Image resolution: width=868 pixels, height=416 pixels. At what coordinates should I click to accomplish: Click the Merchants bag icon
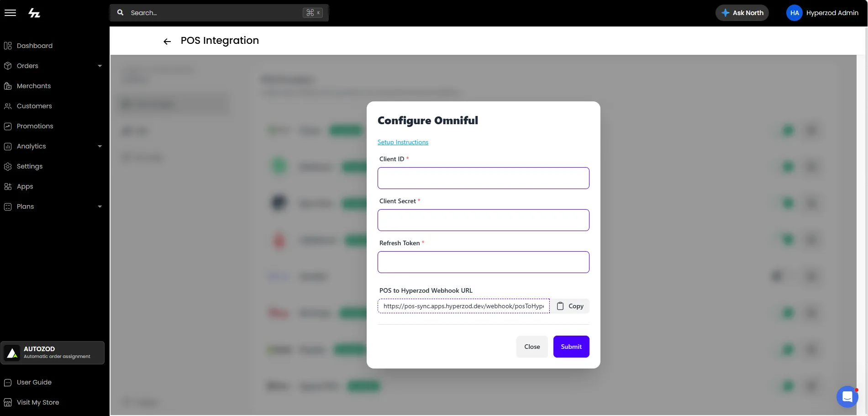(8, 86)
